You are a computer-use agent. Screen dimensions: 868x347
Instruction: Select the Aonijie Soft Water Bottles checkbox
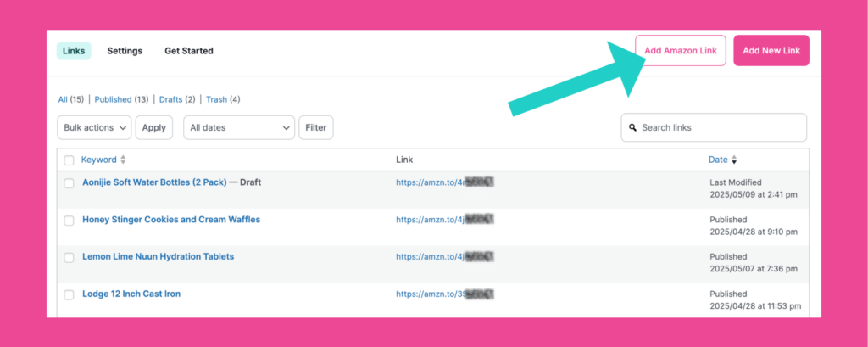tap(69, 183)
